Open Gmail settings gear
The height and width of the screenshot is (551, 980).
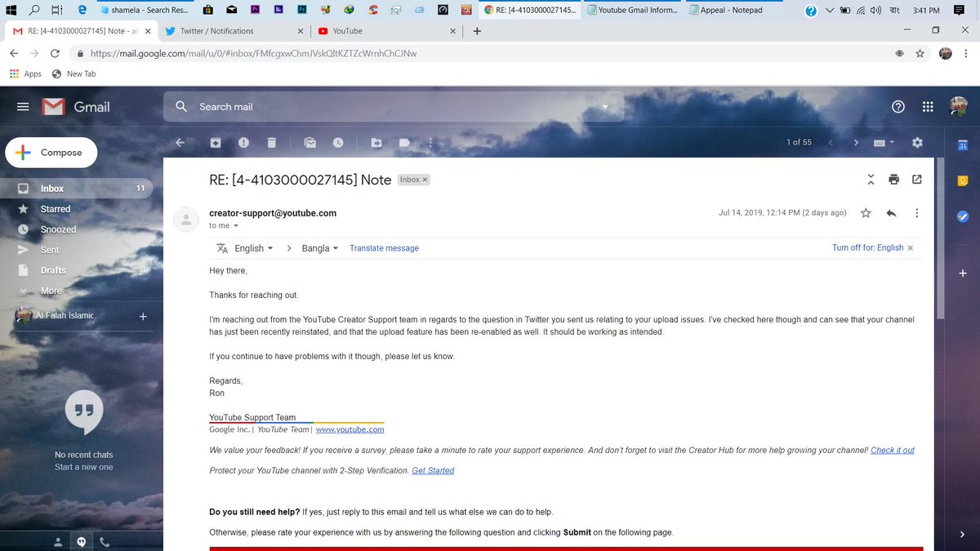[917, 142]
